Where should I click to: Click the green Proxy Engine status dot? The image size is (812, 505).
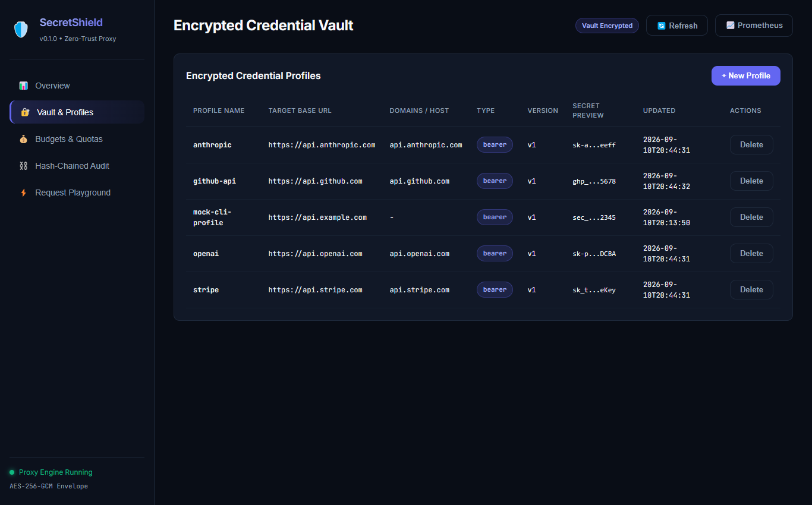click(12, 472)
